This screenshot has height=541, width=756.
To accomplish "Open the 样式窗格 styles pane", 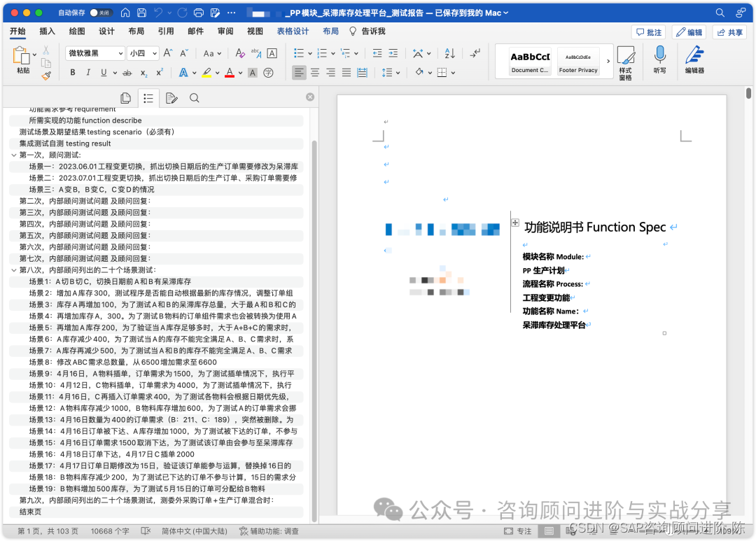I will coord(625,63).
